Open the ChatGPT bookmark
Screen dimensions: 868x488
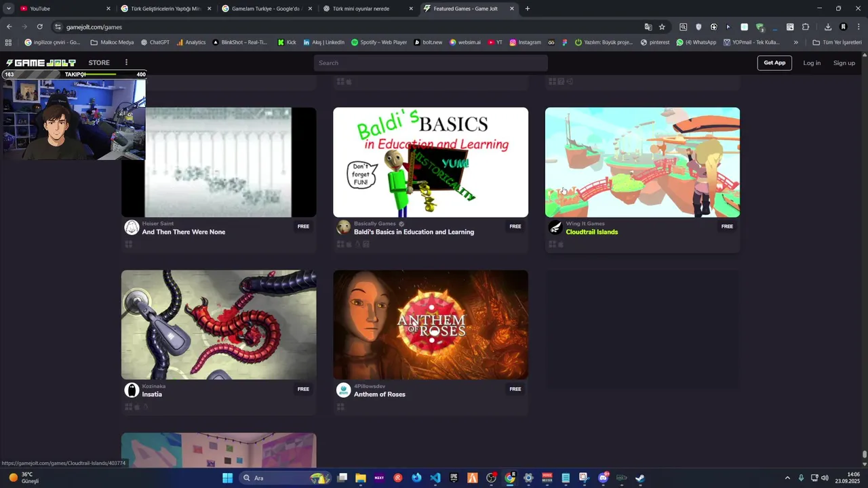tap(155, 42)
